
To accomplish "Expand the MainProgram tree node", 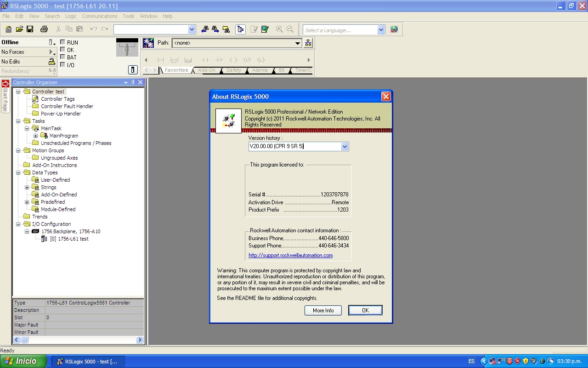I will 36,136.
